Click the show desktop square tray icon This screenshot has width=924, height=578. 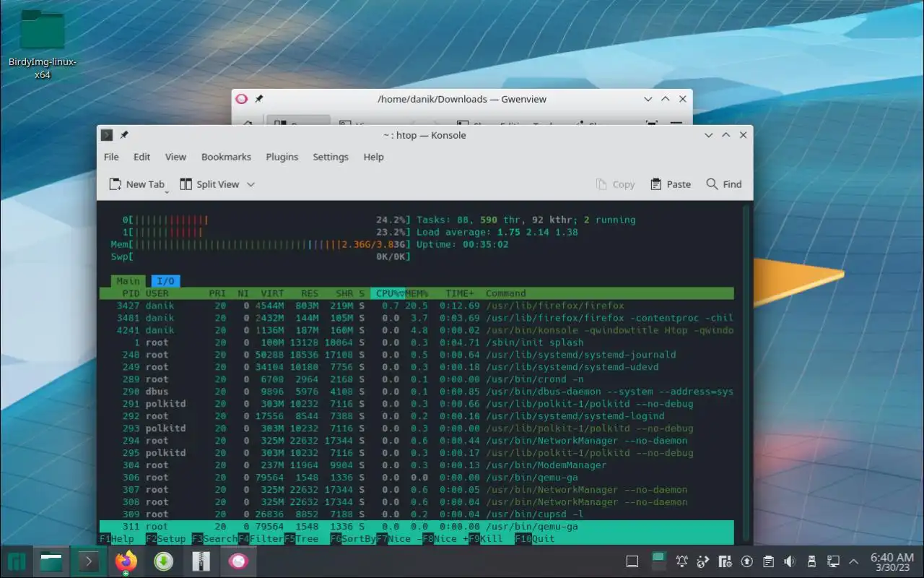coord(632,561)
